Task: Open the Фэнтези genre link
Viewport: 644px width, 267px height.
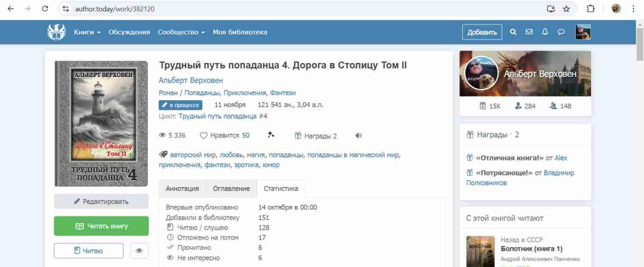Action: tap(282, 93)
